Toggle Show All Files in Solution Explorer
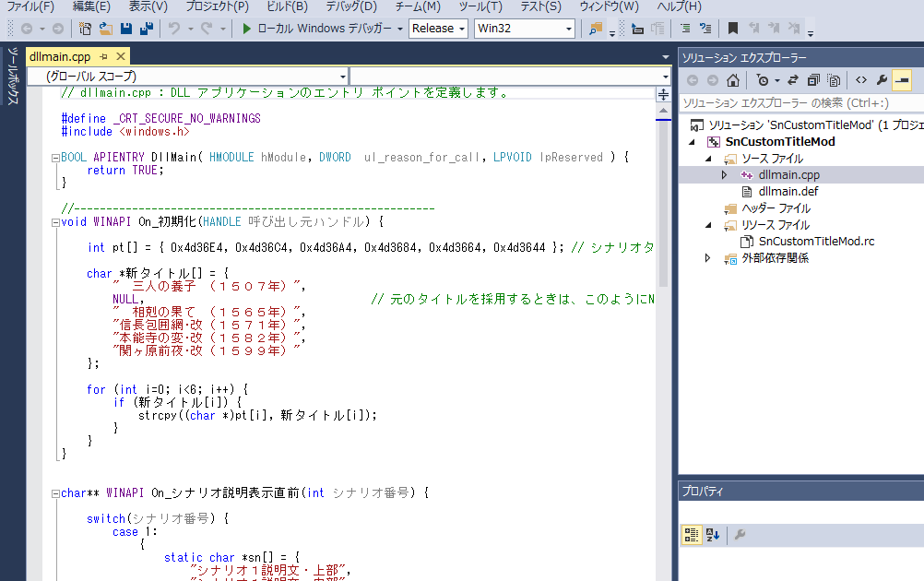The width and height of the screenshot is (924, 581). (834, 80)
